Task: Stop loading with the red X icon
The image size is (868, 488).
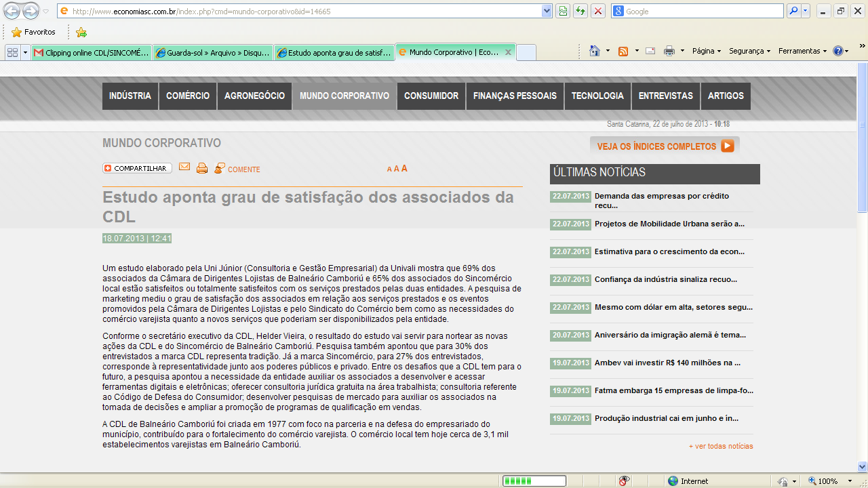Action: (x=598, y=12)
